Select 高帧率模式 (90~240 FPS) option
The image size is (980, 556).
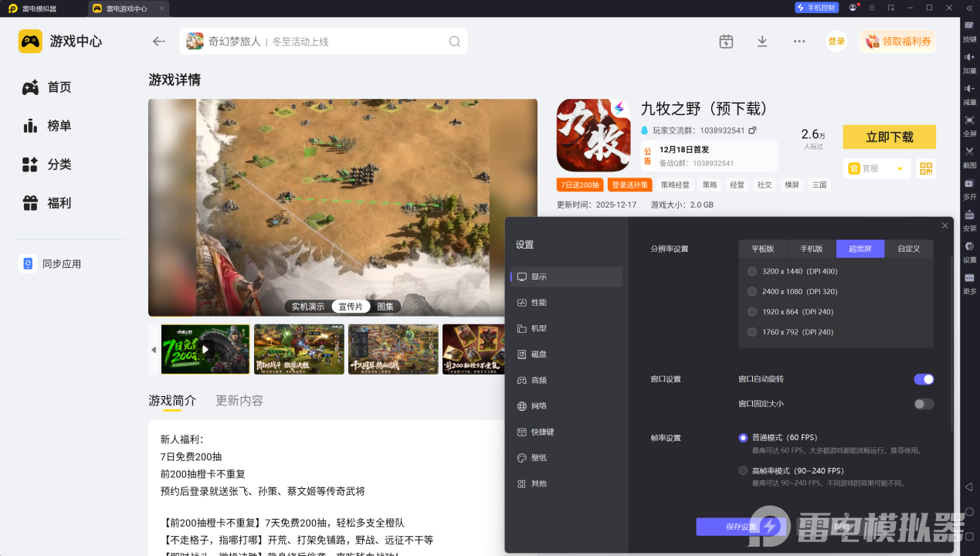743,471
